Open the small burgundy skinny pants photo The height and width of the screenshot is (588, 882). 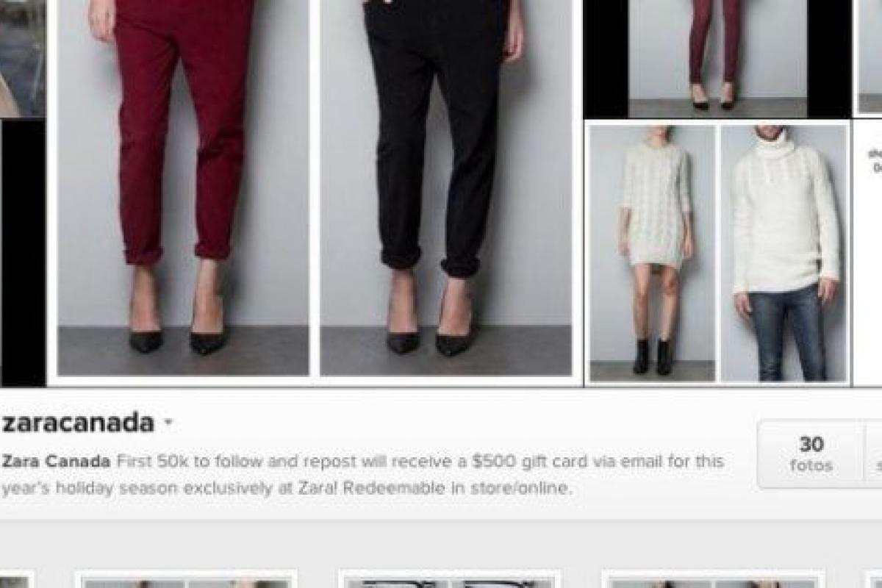717,59
